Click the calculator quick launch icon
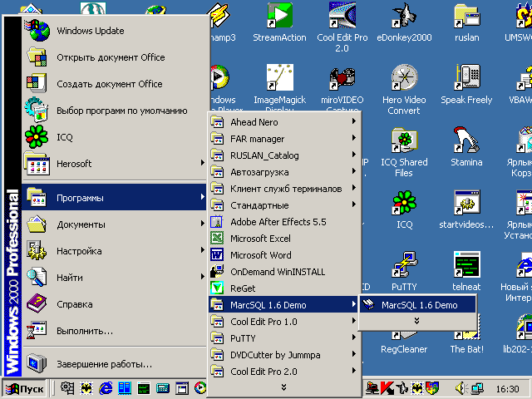Image resolution: width=532 pixels, height=399 pixels. (163, 388)
